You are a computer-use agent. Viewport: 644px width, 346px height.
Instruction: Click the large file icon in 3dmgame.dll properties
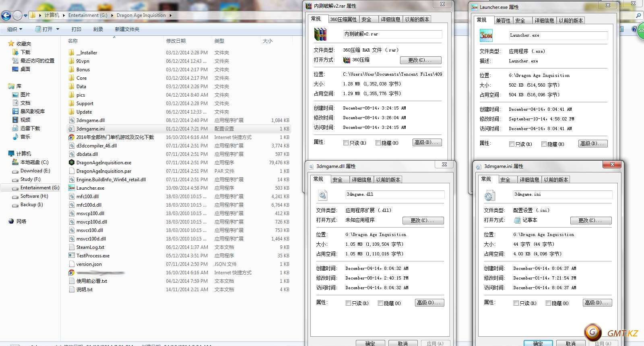point(323,195)
